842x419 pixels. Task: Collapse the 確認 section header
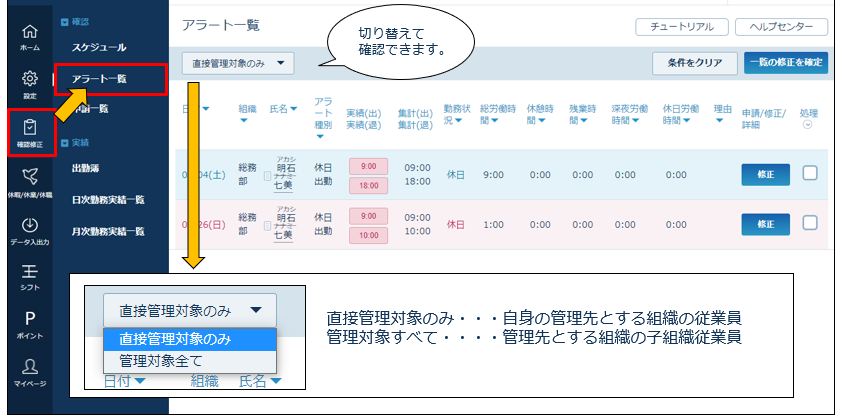75,22
